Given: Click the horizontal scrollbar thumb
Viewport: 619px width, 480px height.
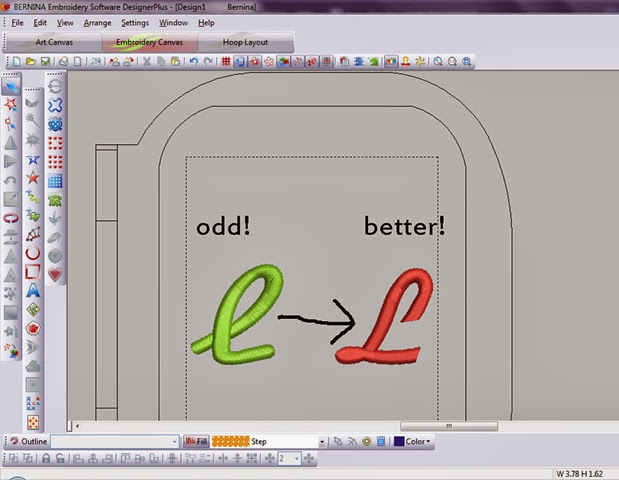Looking at the screenshot, I should [449, 426].
